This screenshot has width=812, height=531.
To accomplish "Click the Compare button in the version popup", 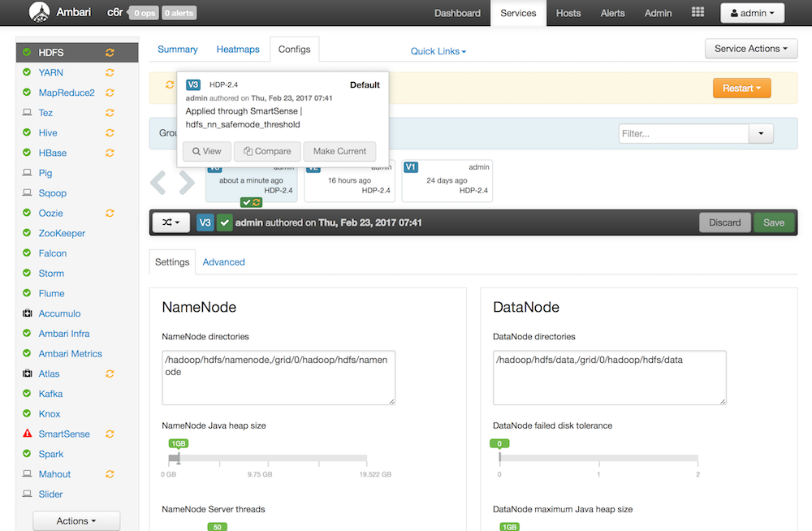I will tap(267, 151).
